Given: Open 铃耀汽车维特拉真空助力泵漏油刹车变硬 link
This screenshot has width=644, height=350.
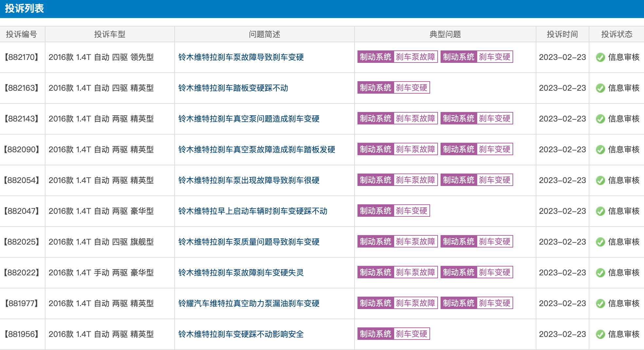Looking at the screenshot, I should (249, 304).
